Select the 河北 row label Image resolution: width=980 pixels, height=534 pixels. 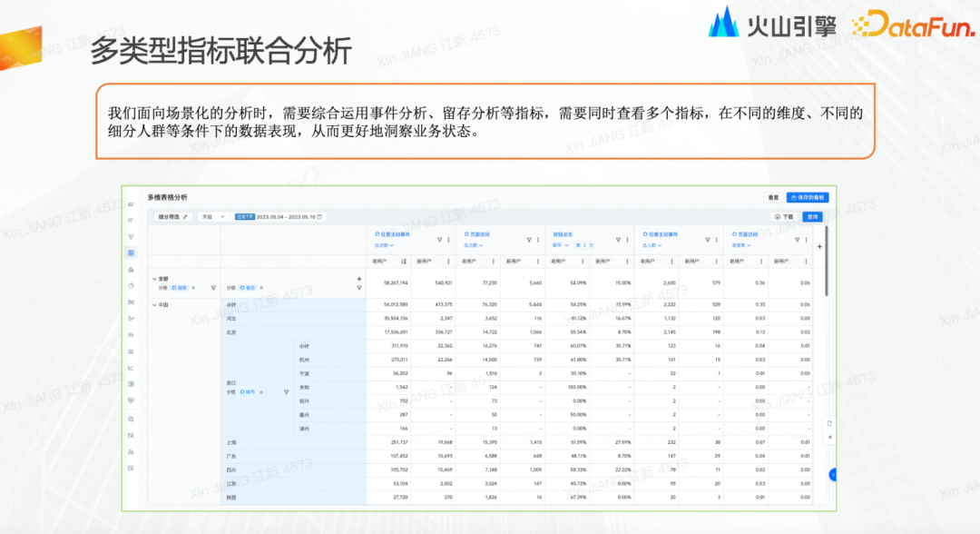[231, 319]
